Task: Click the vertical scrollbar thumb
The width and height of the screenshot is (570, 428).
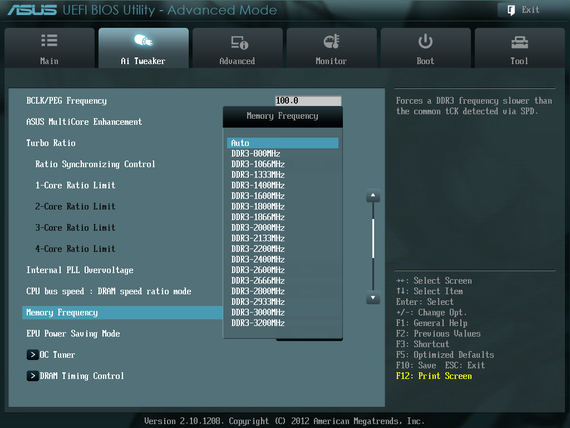Action: [373, 238]
